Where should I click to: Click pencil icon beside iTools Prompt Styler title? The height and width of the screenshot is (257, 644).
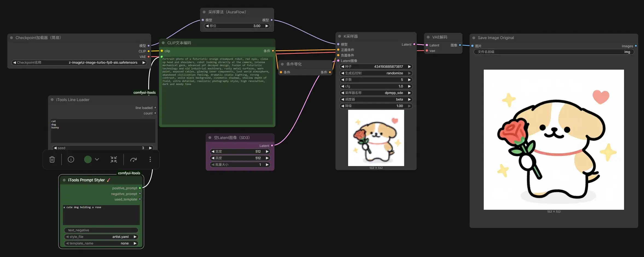click(x=109, y=180)
